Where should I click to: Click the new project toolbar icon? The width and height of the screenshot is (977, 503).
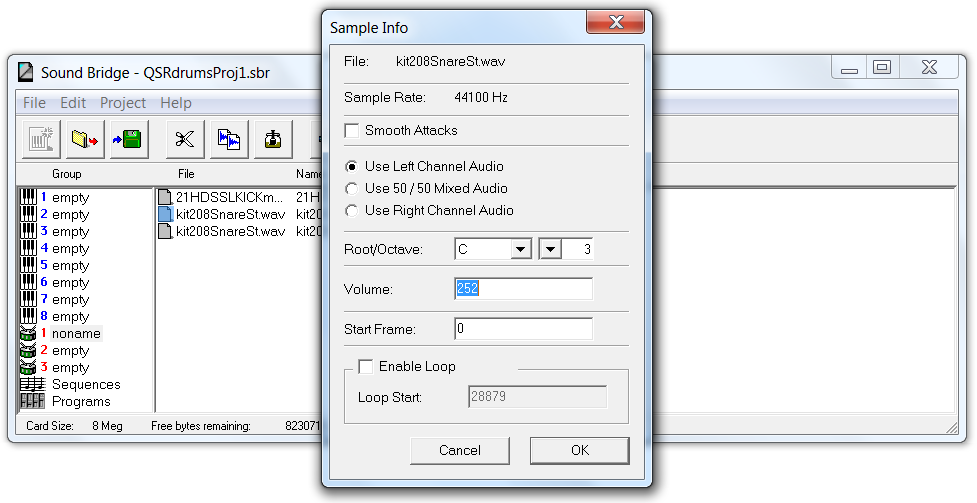(41, 140)
